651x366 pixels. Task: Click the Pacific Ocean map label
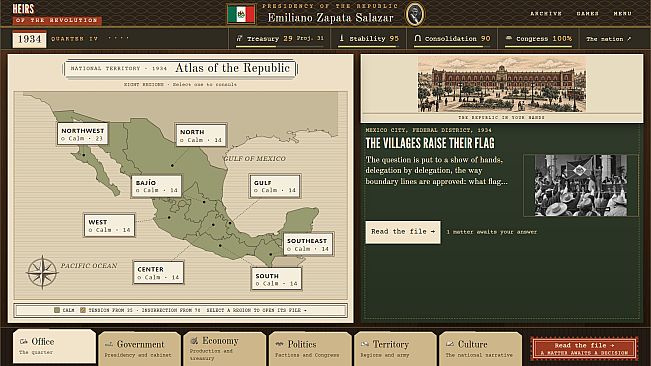tap(89, 266)
